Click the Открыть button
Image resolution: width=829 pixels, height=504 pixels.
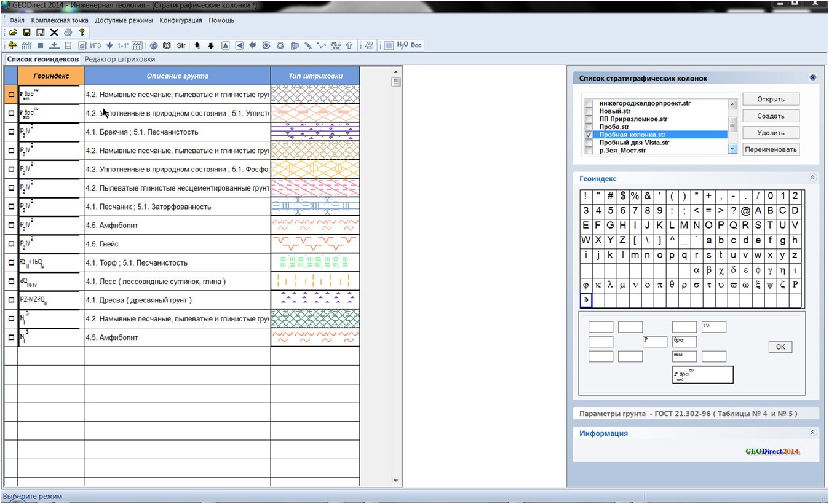coord(771,100)
